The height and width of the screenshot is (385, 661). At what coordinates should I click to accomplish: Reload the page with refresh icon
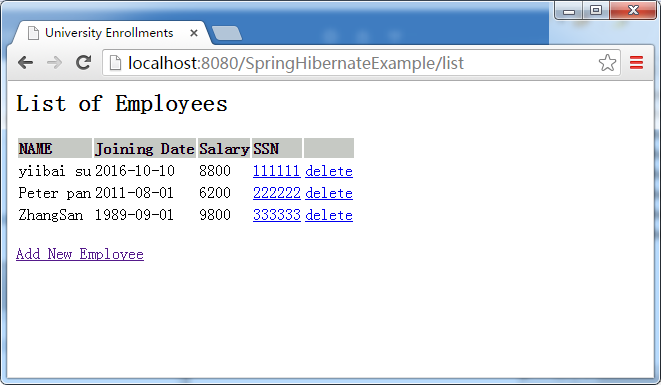(x=83, y=62)
